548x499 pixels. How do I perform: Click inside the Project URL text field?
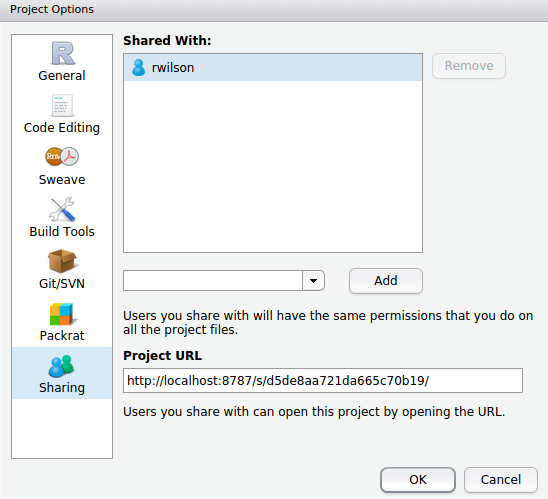click(323, 381)
